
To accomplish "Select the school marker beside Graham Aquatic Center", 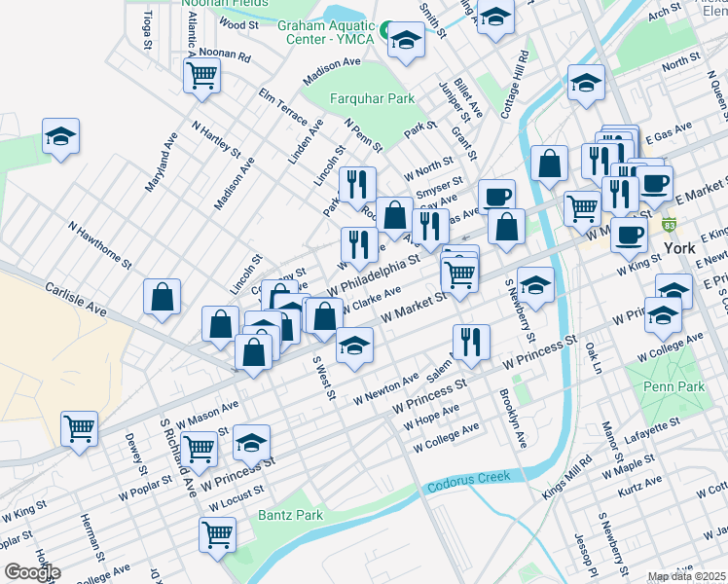I will coord(406,41).
